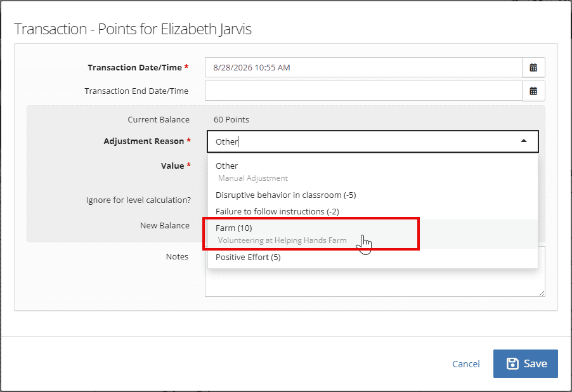
Task: Click the Ignore for level calculation label
Action: [x=138, y=200]
